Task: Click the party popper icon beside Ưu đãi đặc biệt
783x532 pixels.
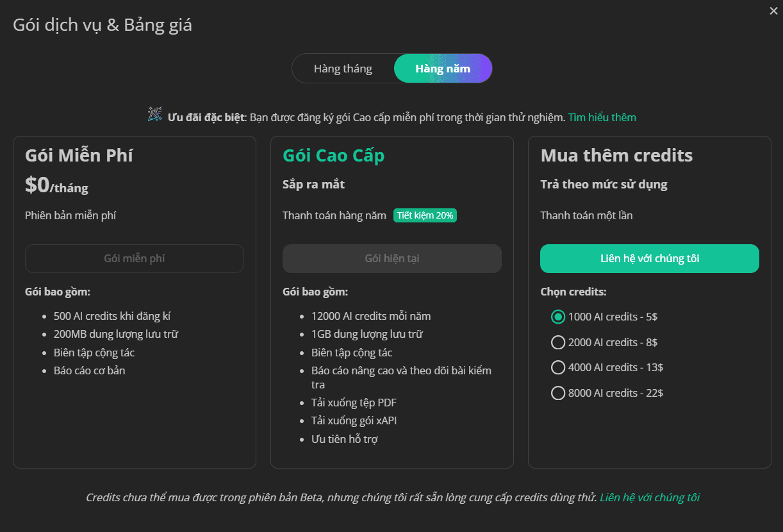Action: [x=155, y=115]
